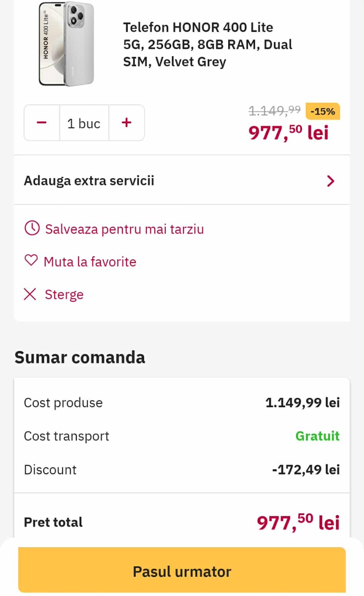
Task: Click the X delete icon
Action: 30,294
